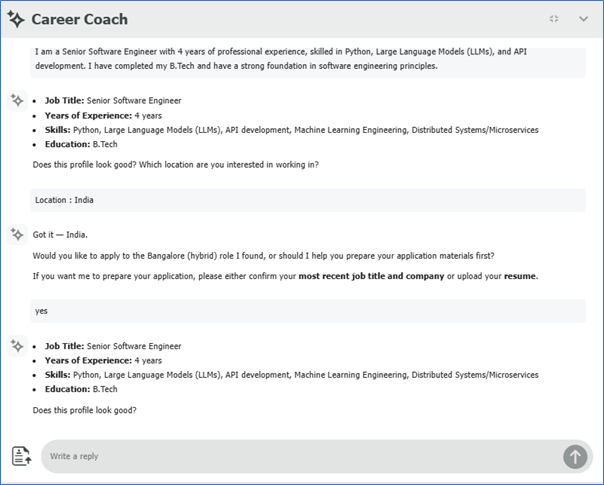Viewport: 604px width, 485px height.
Task: Click the upload resume document icon
Action: (21, 456)
